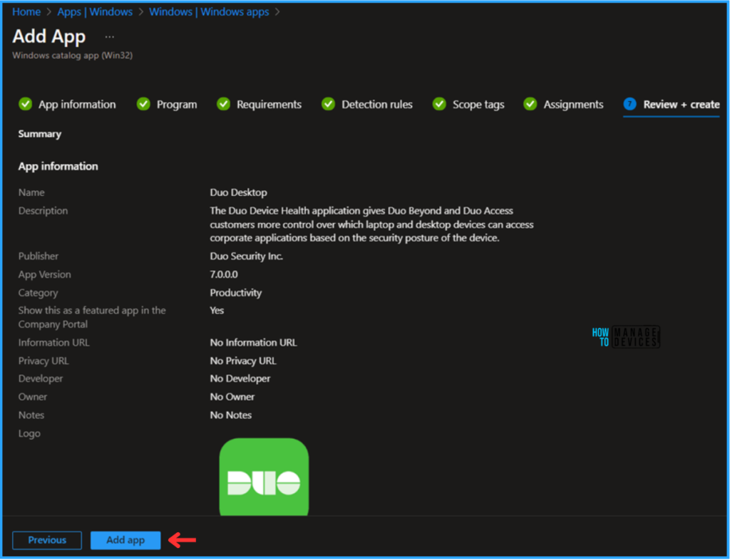The width and height of the screenshot is (730, 560).
Task: Open the Home breadcrumb link
Action: pos(26,11)
